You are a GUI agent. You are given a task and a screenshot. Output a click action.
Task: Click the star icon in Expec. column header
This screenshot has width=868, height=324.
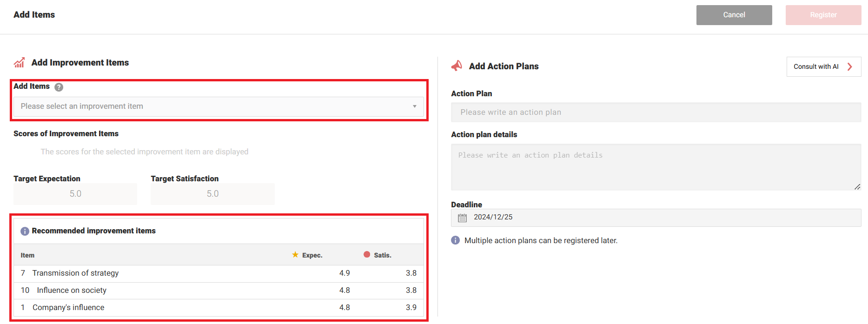click(x=295, y=255)
